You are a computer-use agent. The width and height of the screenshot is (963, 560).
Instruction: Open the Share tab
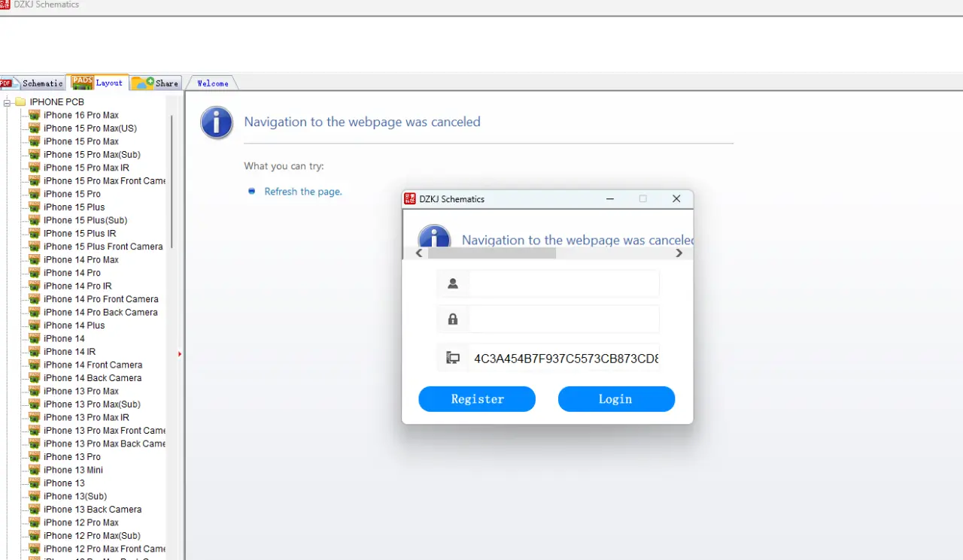coord(156,83)
